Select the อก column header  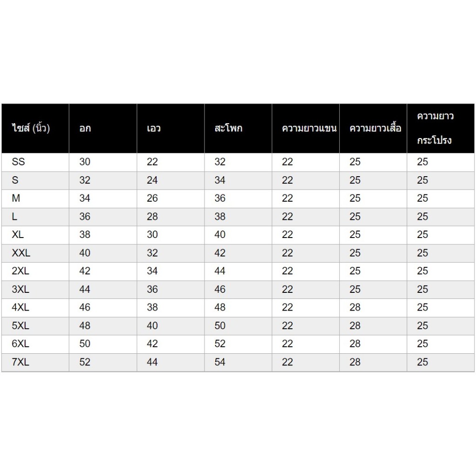click(85, 128)
